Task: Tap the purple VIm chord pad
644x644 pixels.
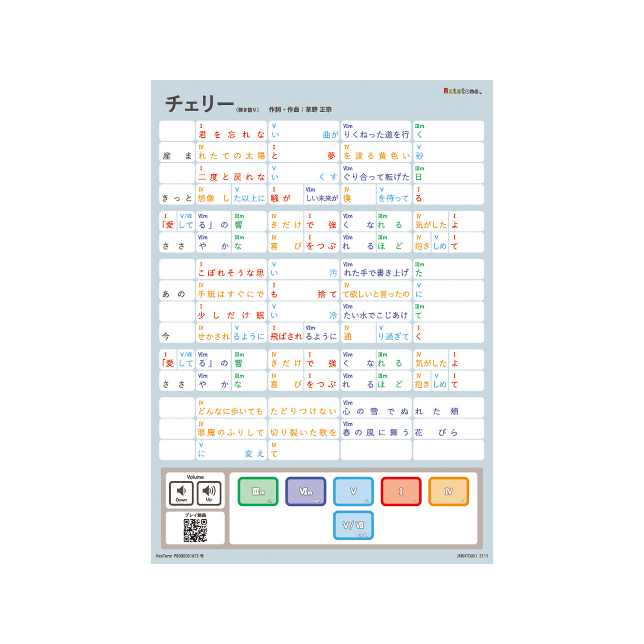Action: [x=306, y=492]
